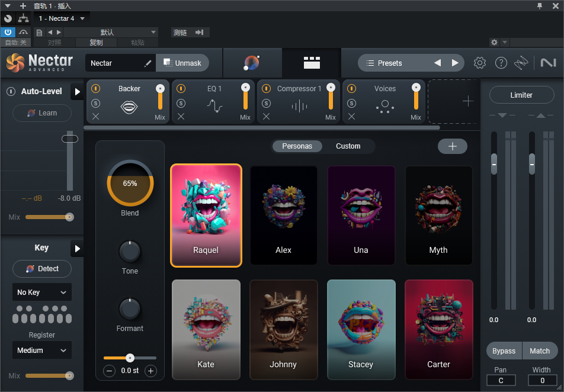The image size is (564, 392).
Task: Expand the Key panel arrow
Action: pyautogui.click(x=77, y=249)
